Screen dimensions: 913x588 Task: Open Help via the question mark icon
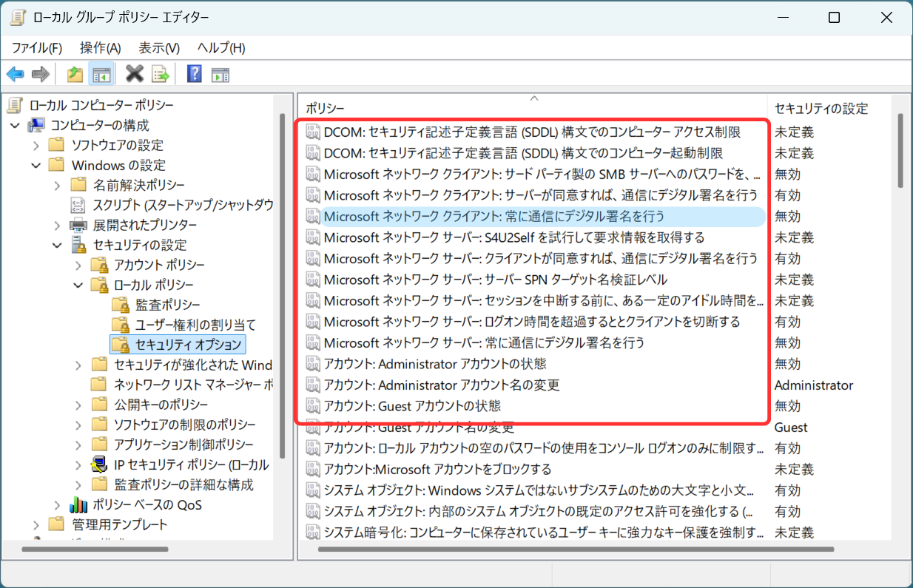(194, 74)
